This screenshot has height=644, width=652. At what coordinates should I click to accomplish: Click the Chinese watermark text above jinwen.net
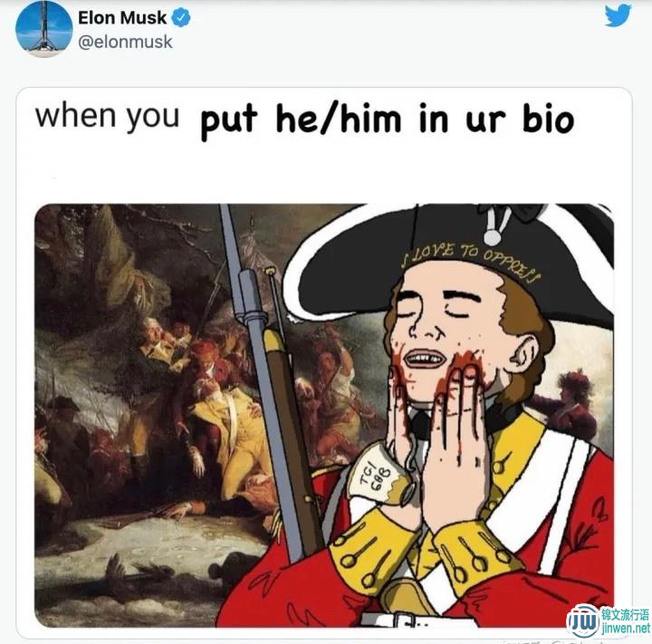point(625,614)
